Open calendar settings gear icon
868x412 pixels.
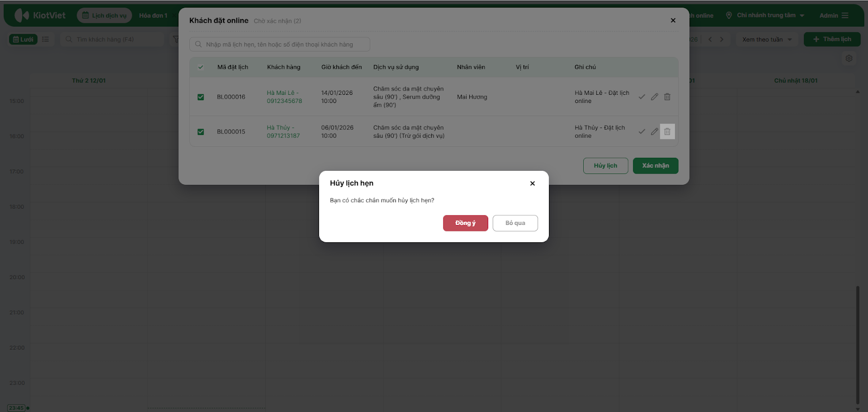849,59
